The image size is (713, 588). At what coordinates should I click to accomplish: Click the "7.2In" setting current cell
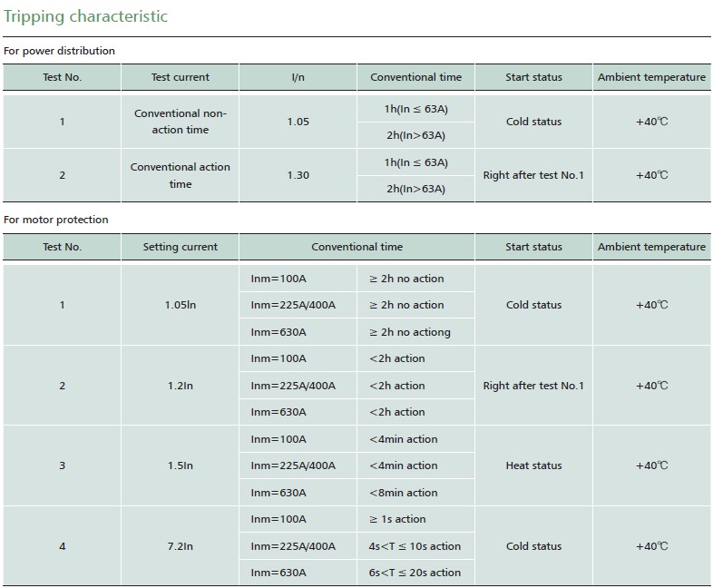pyautogui.click(x=181, y=546)
